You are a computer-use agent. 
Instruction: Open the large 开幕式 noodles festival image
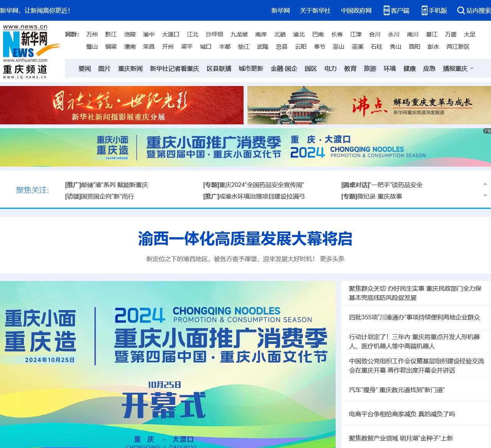[168, 364]
